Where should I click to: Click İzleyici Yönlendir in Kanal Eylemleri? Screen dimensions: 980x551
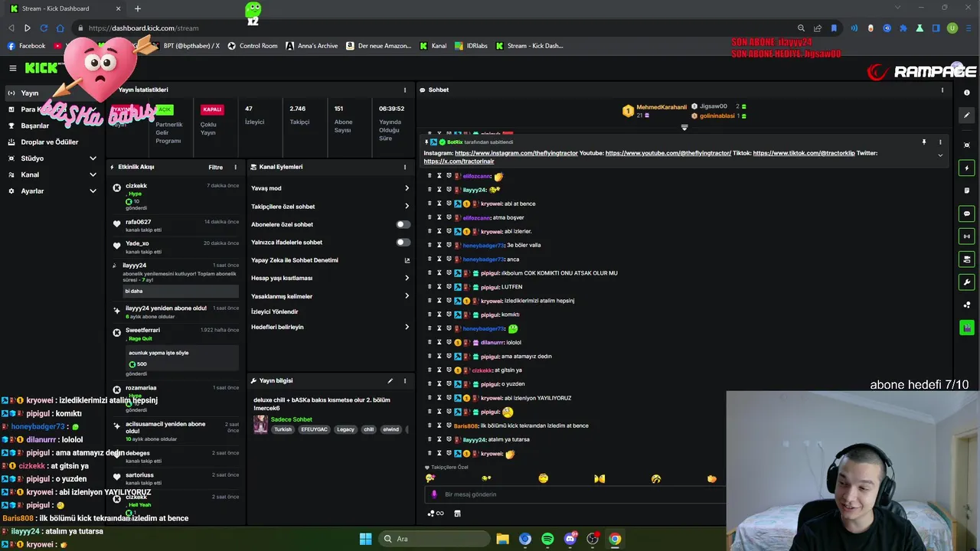[x=275, y=311]
